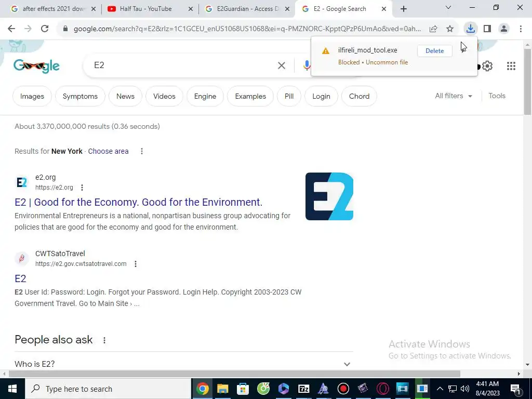Open File Explorer from the taskbar
Image resolution: width=532 pixels, height=399 pixels.
tap(222, 389)
